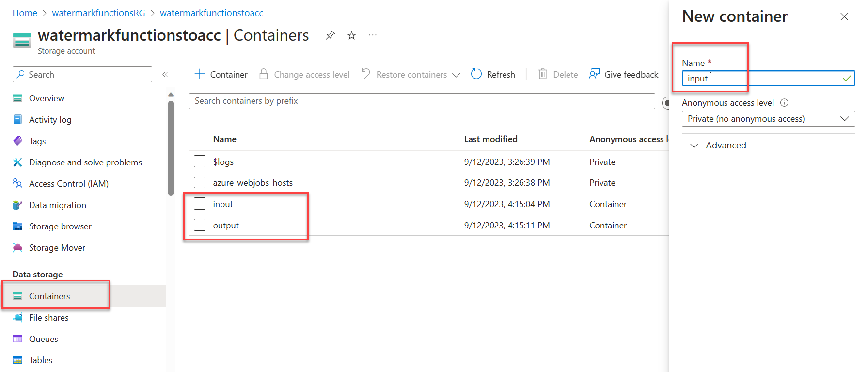
Task: Click the Refresh circular arrow icon
Action: pos(476,74)
